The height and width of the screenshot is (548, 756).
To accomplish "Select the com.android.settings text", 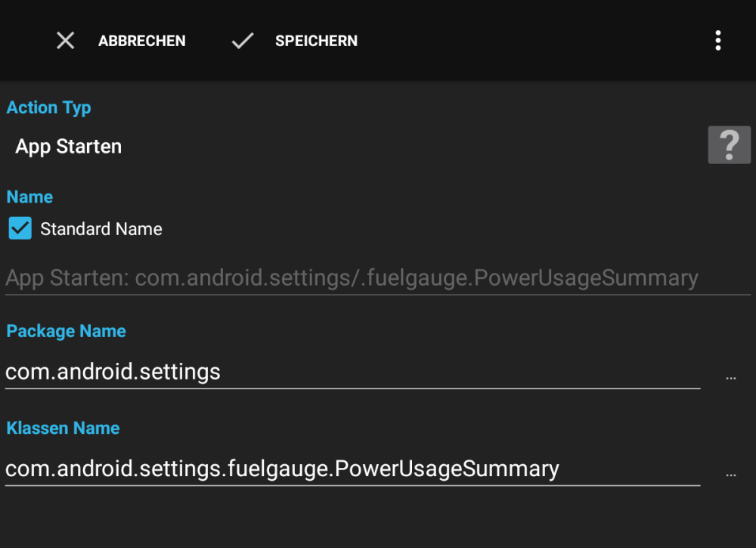I will pyautogui.click(x=113, y=371).
